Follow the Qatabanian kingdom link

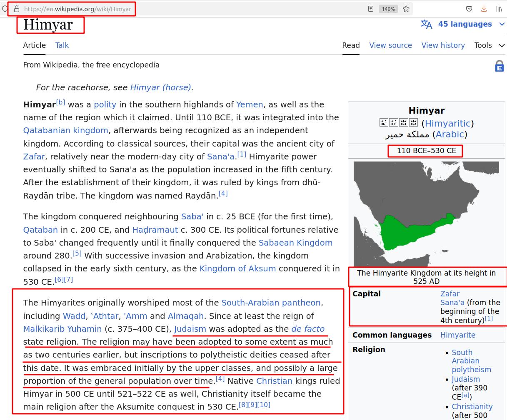pyautogui.click(x=66, y=130)
